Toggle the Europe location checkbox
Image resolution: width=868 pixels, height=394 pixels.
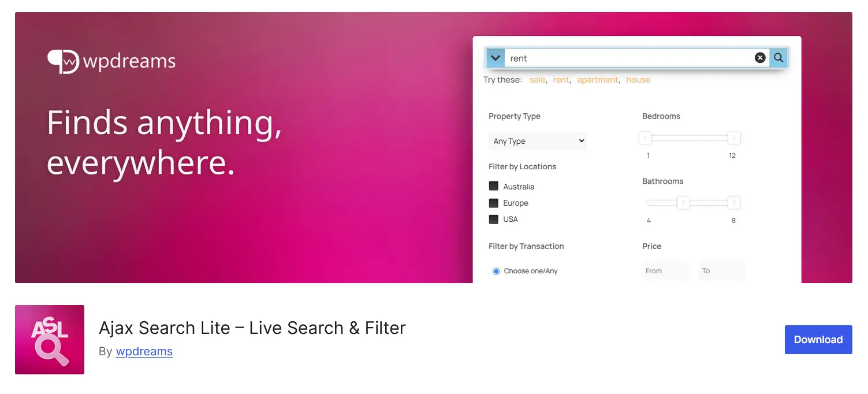pyautogui.click(x=494, y=203)
